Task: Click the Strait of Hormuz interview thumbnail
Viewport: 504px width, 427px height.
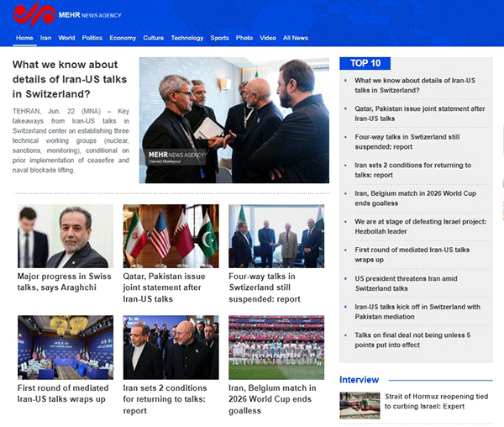Action: (360, 405)
